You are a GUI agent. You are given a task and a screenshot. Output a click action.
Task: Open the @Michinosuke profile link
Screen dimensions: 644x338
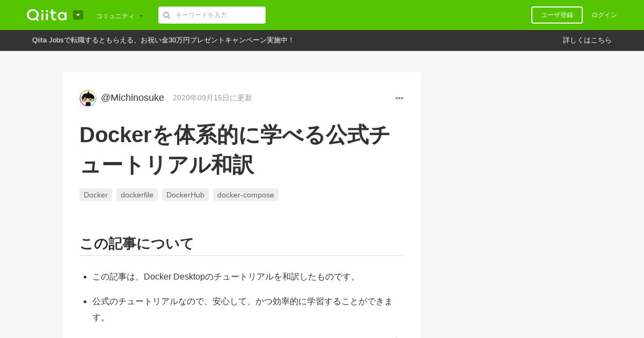(x=133, y=98)
